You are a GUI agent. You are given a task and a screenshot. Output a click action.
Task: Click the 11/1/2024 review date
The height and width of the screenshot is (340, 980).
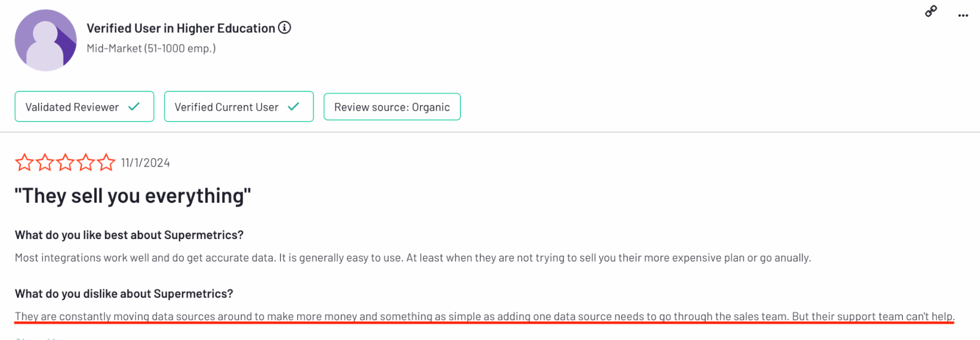pos(145,162)
